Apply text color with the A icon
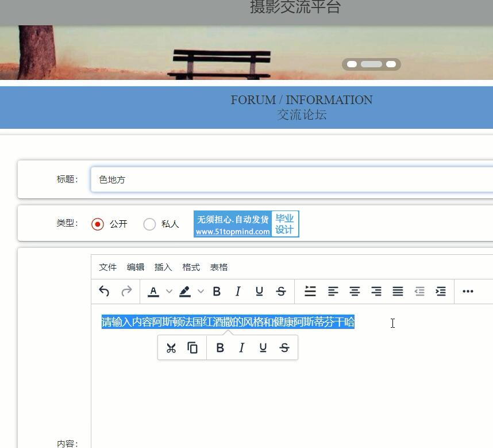Image resolution: width=493 pixels, height=448 pixels. (153, 292)
